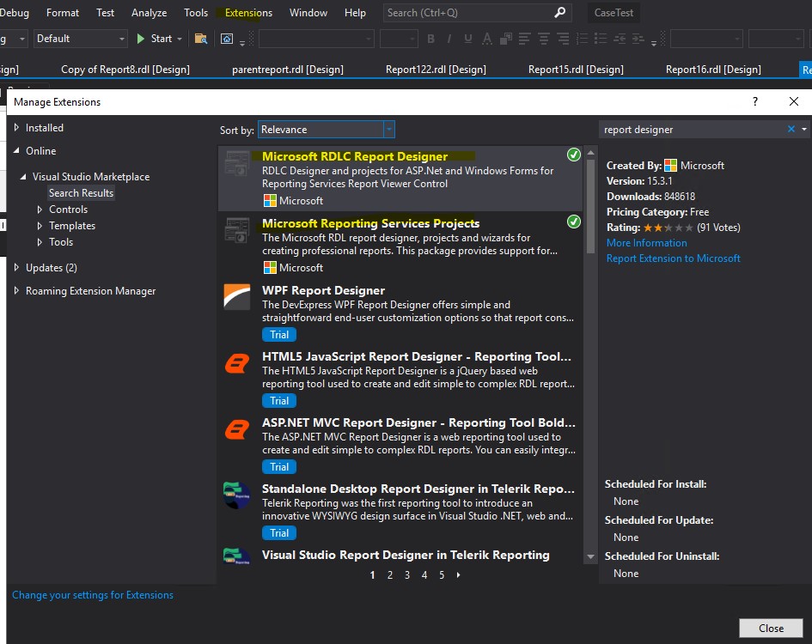The image size is (812, 644).
Task: Switch to Copy of Report8.rdl [Design] tab
Action: [125, 70]
